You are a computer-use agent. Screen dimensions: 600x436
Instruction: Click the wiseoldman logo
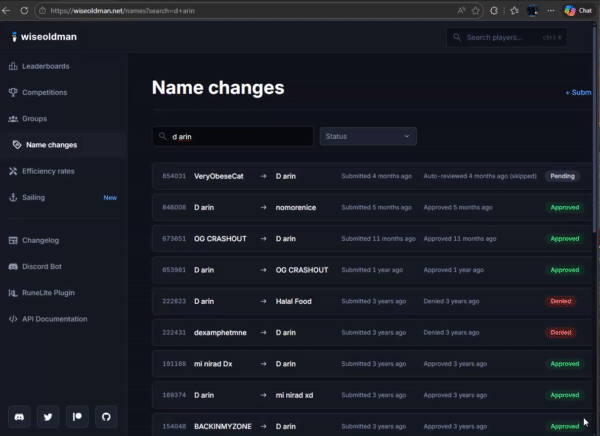pos(44,37)
